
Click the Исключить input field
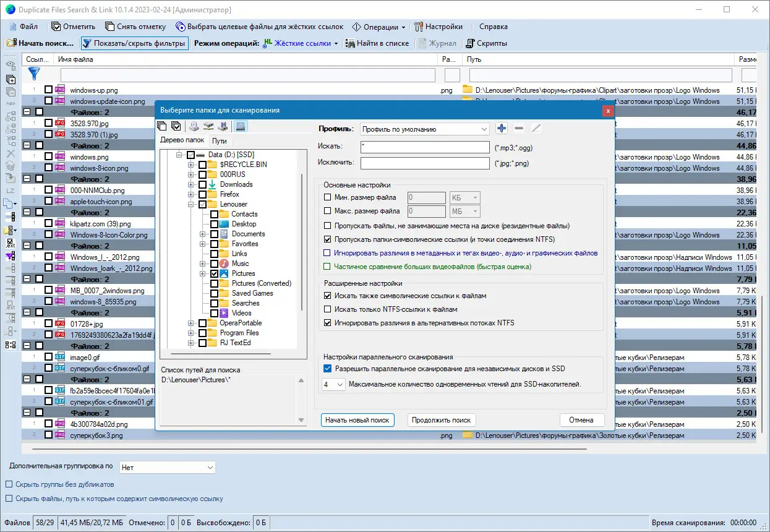coord(425,163)
